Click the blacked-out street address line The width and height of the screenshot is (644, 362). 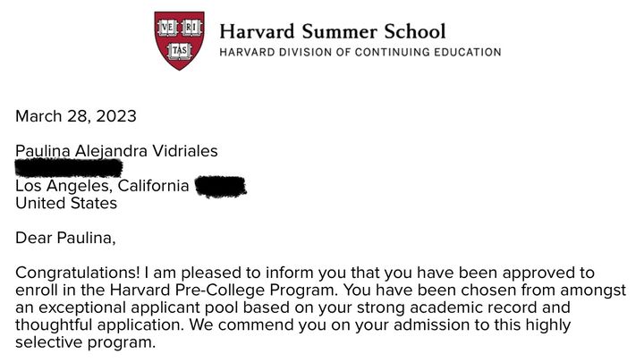pyautogui.click(x=69, y=168)
